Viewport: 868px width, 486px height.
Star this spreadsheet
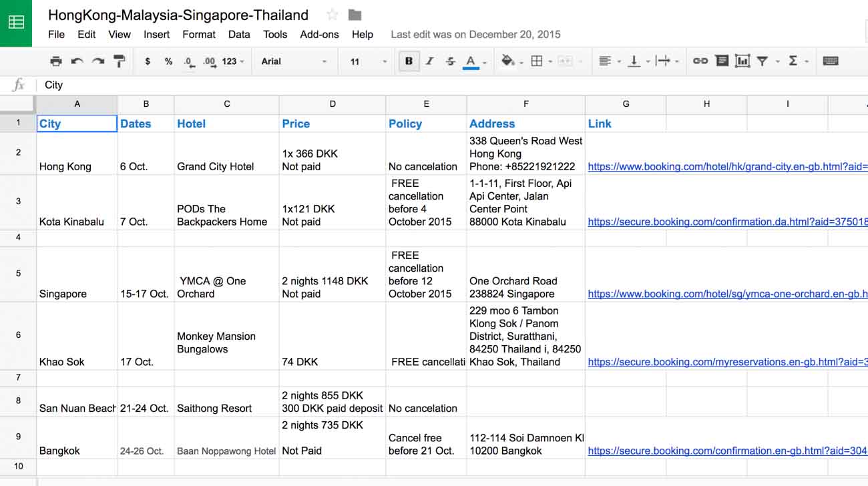(x=332, y=15)
